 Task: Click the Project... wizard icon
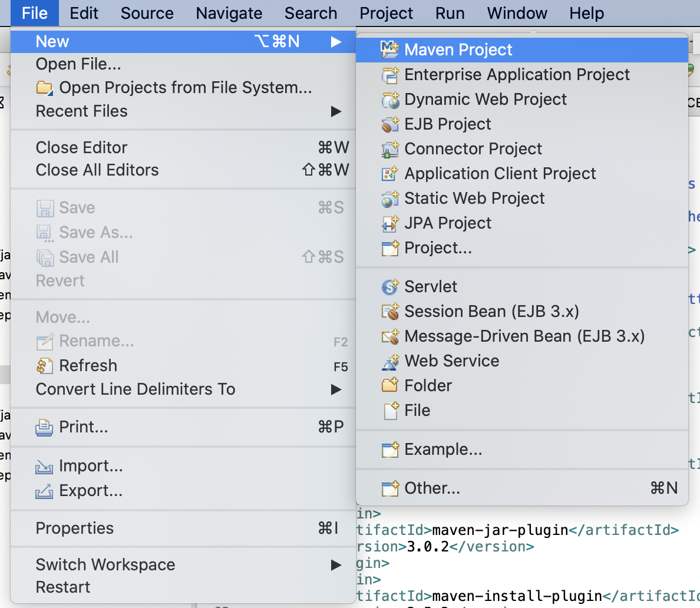point(389,248)
